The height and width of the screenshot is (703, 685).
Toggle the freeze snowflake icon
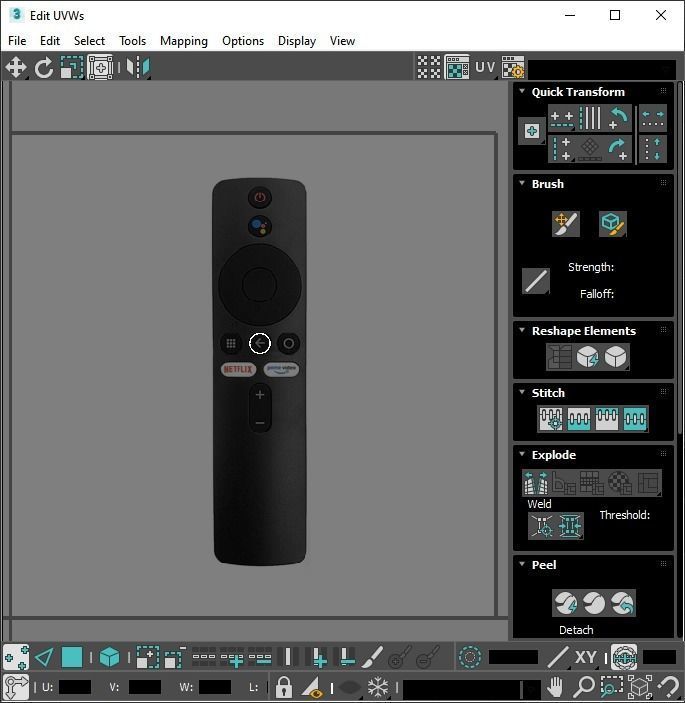(378, 687)
